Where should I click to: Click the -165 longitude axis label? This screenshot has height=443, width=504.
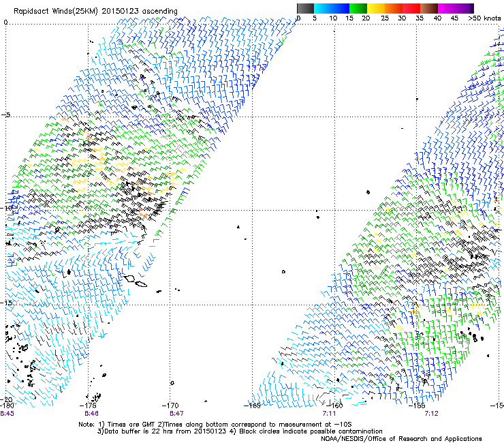point(252,406)
